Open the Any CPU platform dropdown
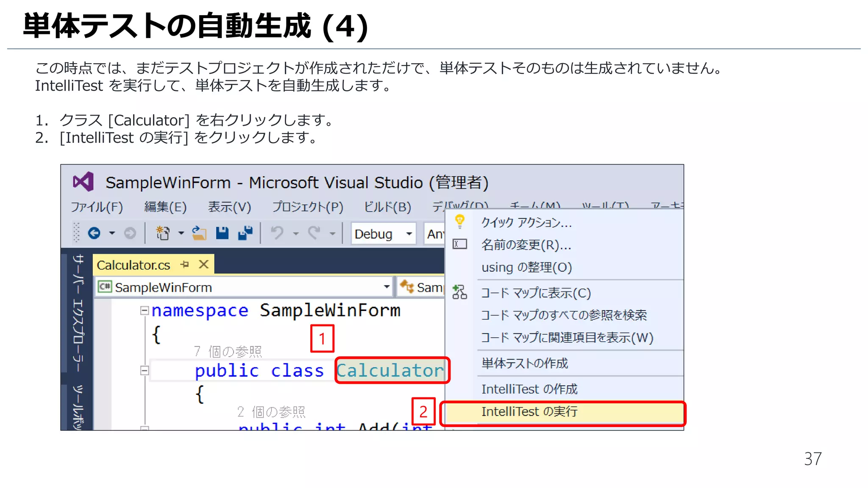The width and height of the screenshot is (868, 488). click(x=434, y=233)
